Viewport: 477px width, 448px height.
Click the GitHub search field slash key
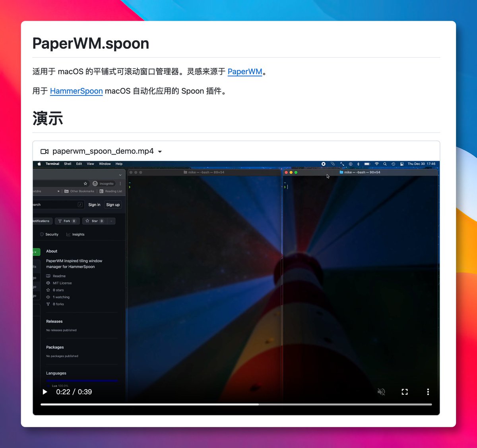pyautogui.click(x=80, y=205)
